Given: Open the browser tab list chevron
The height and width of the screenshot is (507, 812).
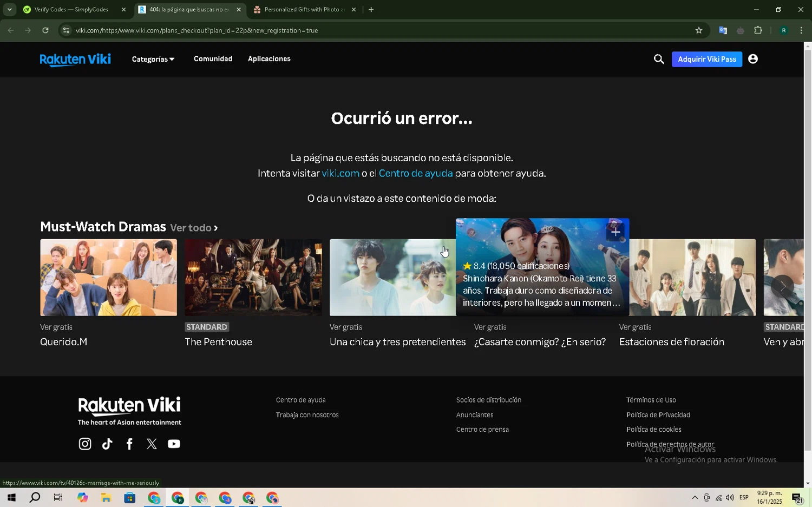Looking at the screenshot, I should pyautogui.click(x=9, y=9).
